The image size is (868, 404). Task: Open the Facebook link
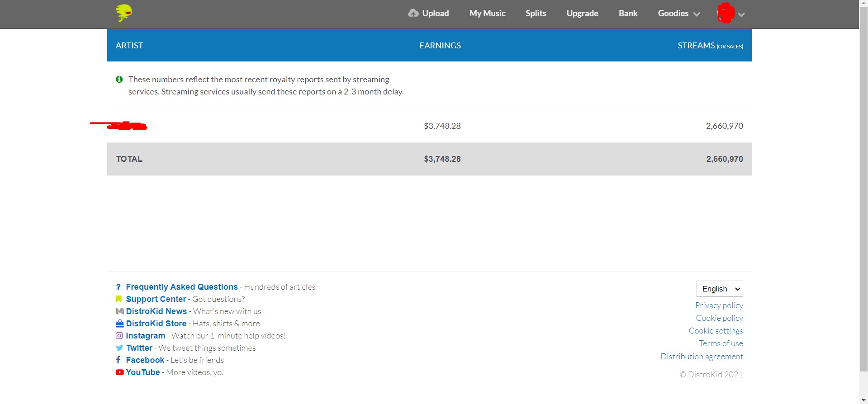coord(145,360)
